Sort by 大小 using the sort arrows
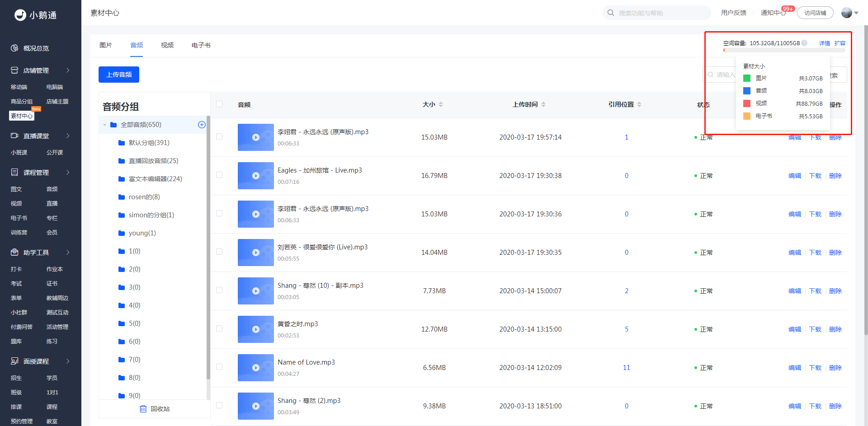 pos(441,104)
